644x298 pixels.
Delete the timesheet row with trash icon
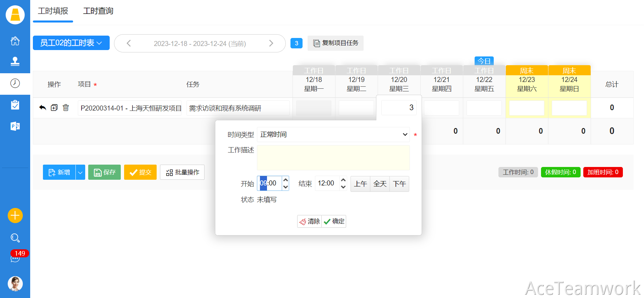point(66,108)
